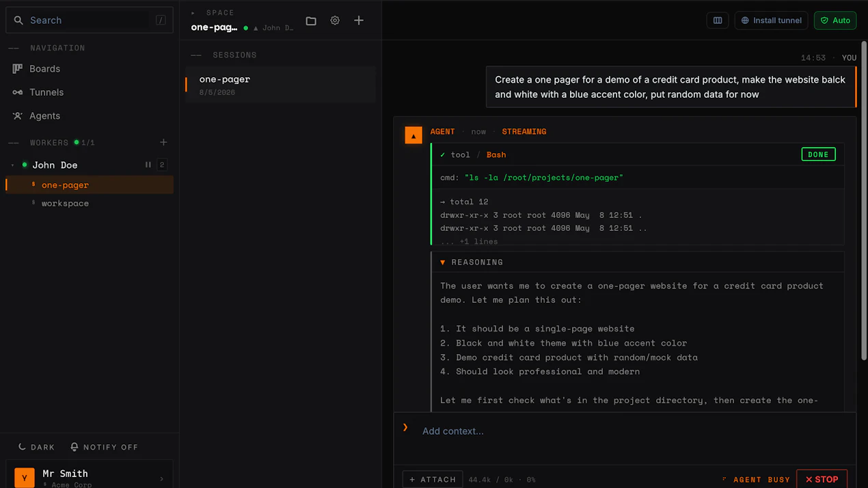Create a new session with the plus icon

pos(359,21)
